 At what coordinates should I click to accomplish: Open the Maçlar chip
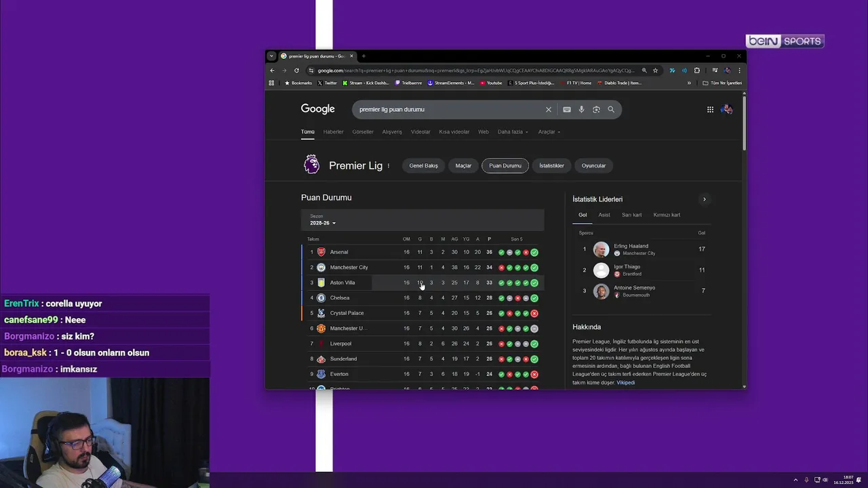tap(463, 165)
